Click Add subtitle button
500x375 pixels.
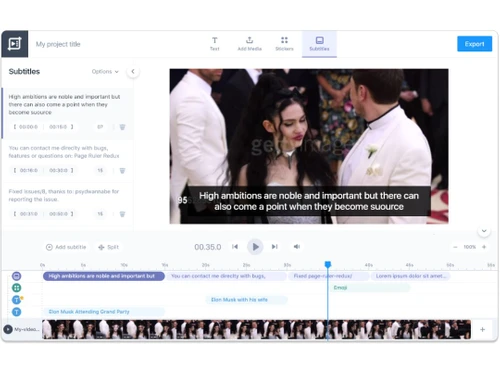click(66, 247)
